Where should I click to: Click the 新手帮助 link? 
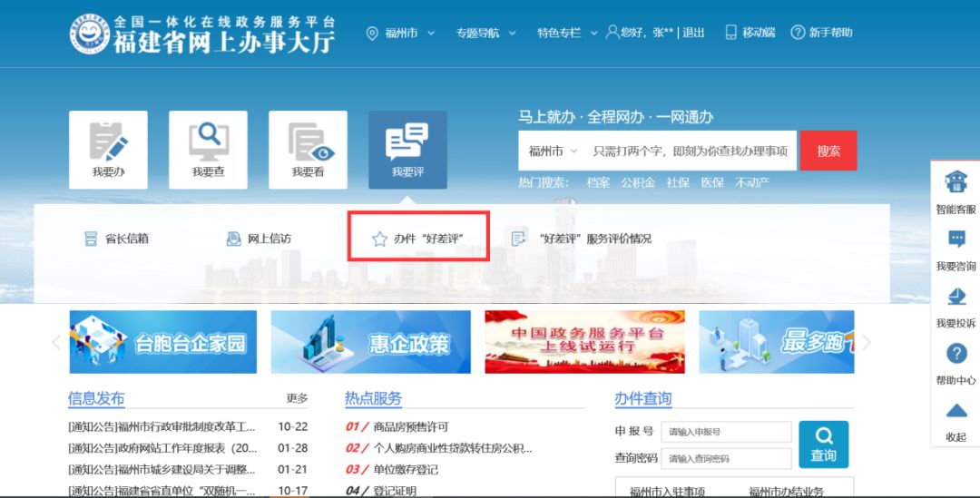(830, 33)
